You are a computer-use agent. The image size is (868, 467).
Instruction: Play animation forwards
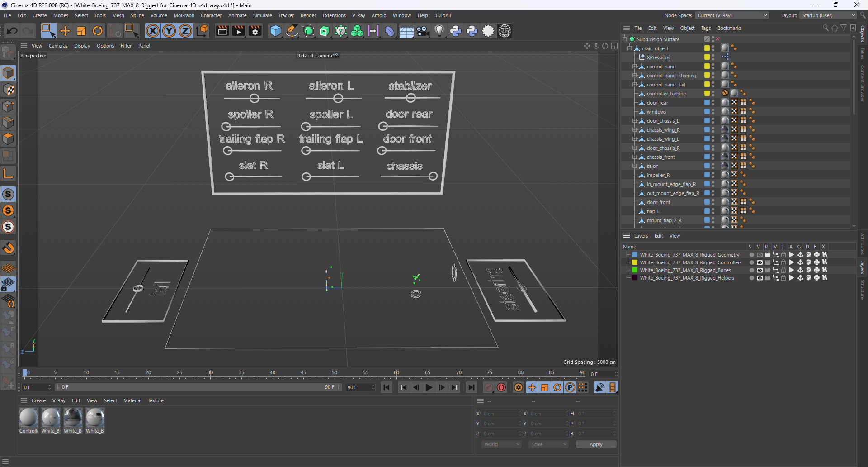429,387
